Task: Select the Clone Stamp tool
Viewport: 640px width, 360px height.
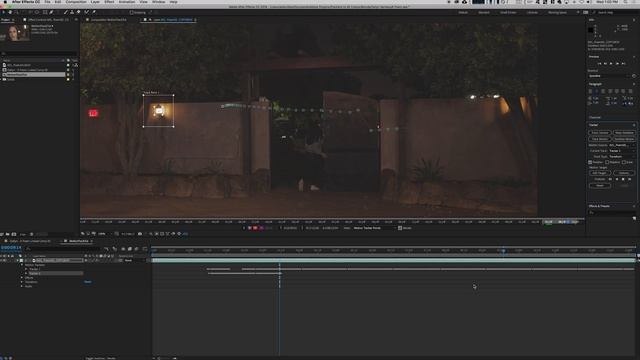Action: tap(72, 12)
